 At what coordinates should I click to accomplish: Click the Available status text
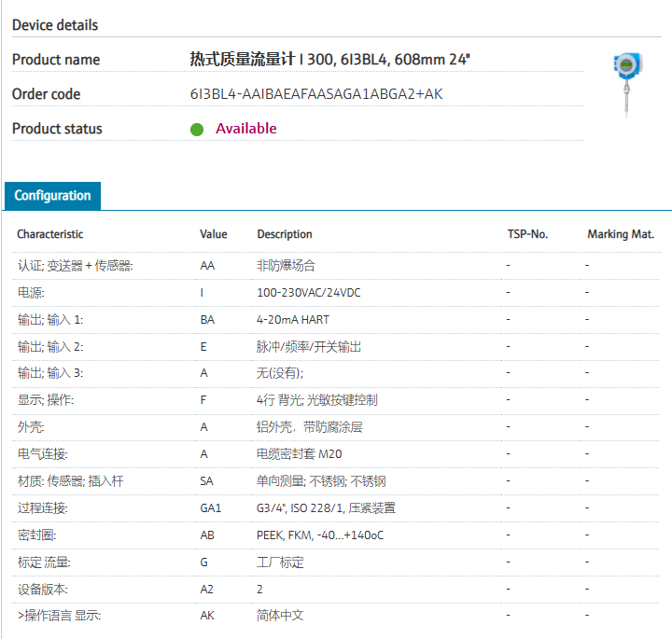(x=246, y=129)
